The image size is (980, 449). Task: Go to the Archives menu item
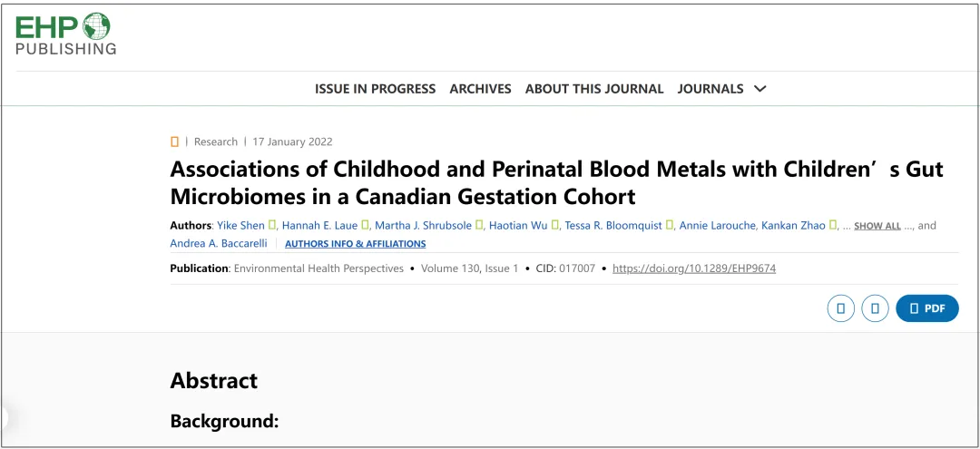click(480, 89)
